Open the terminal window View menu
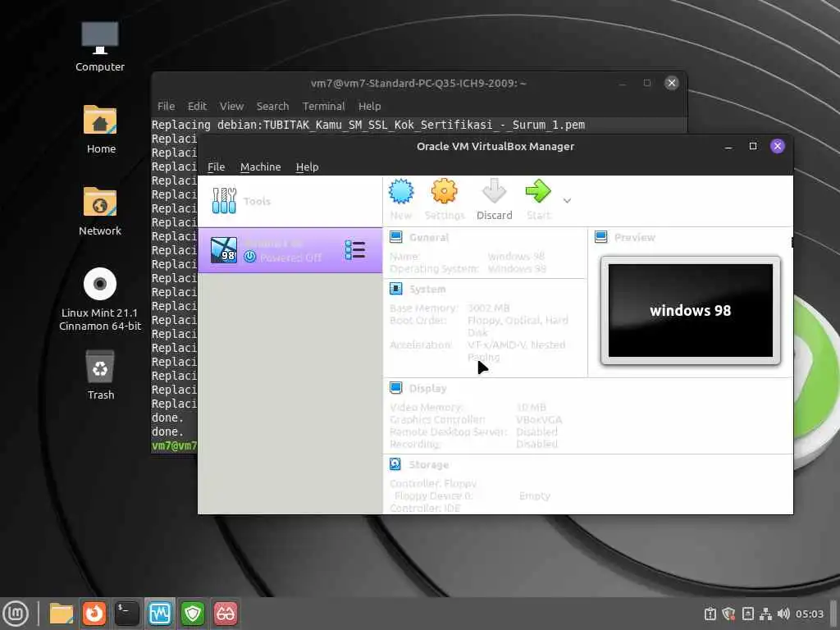This screenshot has height=630, width=840. pos(231,106)
